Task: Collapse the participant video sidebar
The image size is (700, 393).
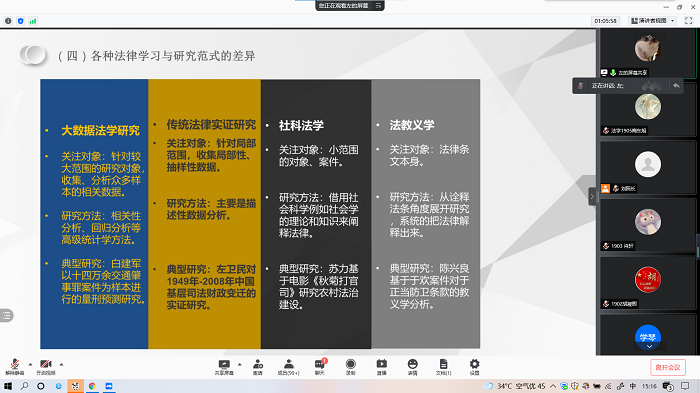Action: [x=592, y=196]
